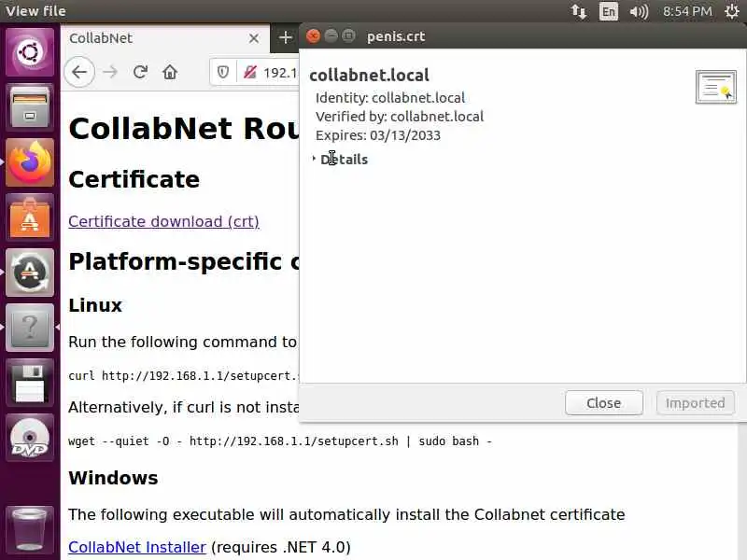The width and height of the screenshot is (747, 560).
Task: Open the network indicator in the top panel
Action: pyautogui.click(x=578, y=11)
